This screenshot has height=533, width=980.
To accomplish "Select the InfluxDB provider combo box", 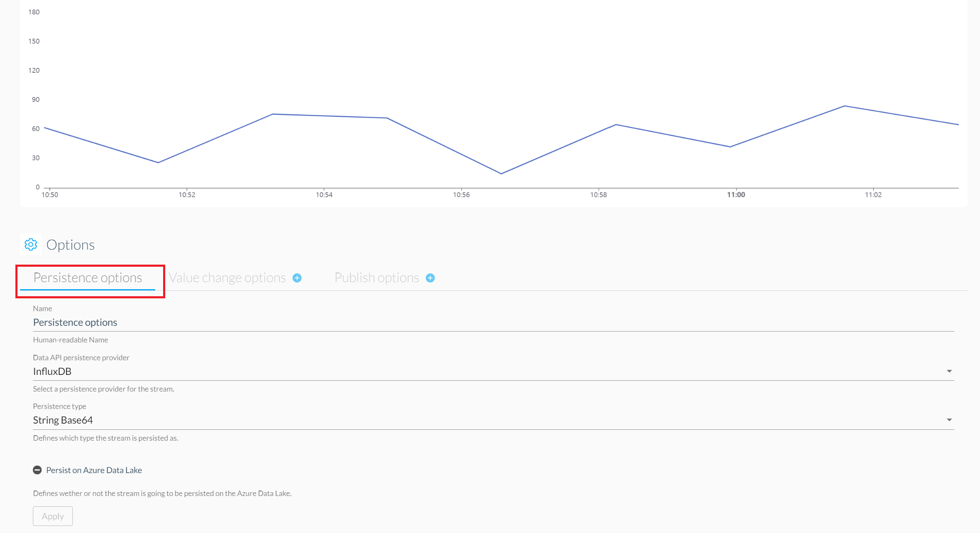I will pyautogui.click(x=494, y=372).
